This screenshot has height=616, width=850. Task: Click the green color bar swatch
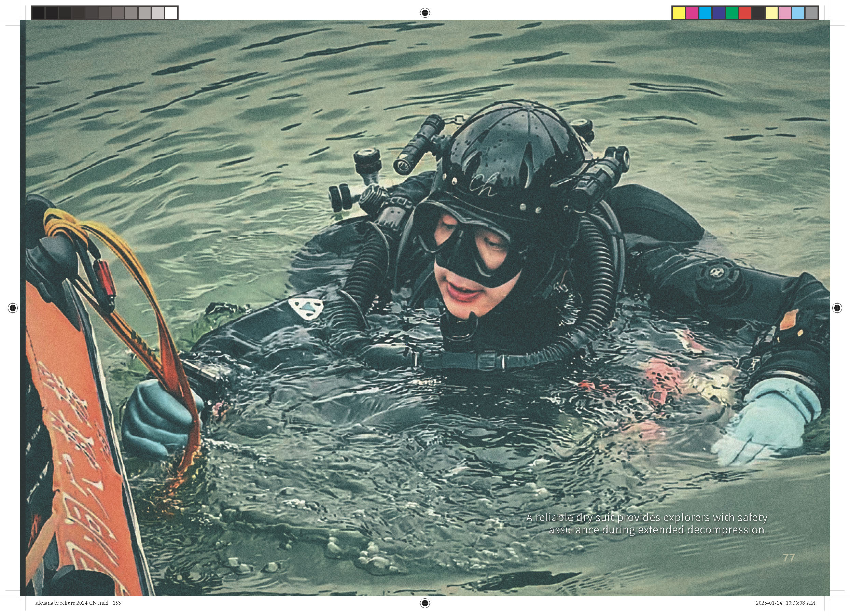click(732, 13)
